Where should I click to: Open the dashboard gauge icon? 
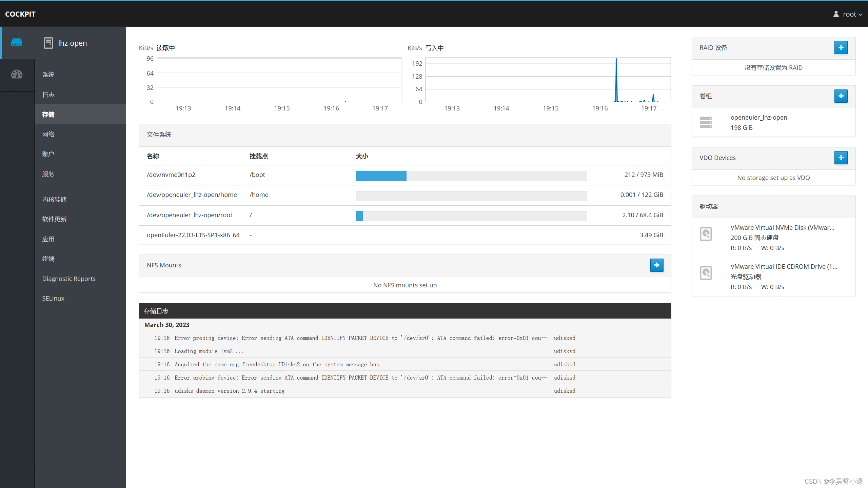click(x=17, y=74)
